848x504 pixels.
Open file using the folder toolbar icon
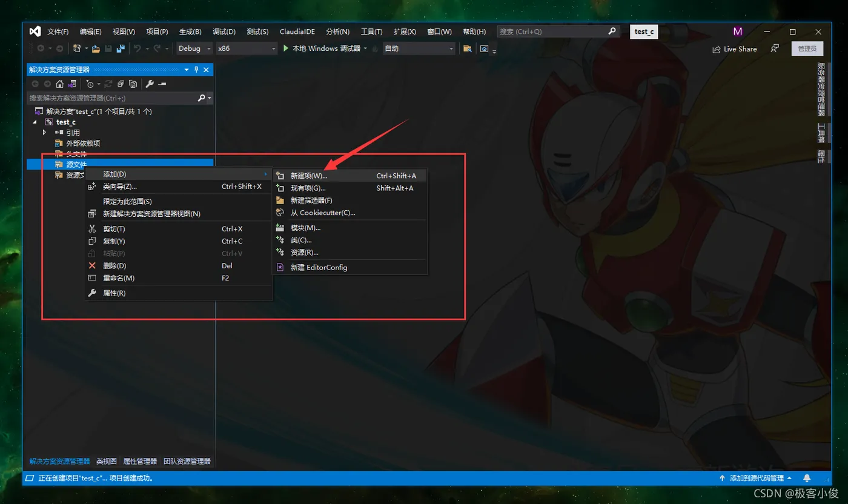tap(96, 48)
